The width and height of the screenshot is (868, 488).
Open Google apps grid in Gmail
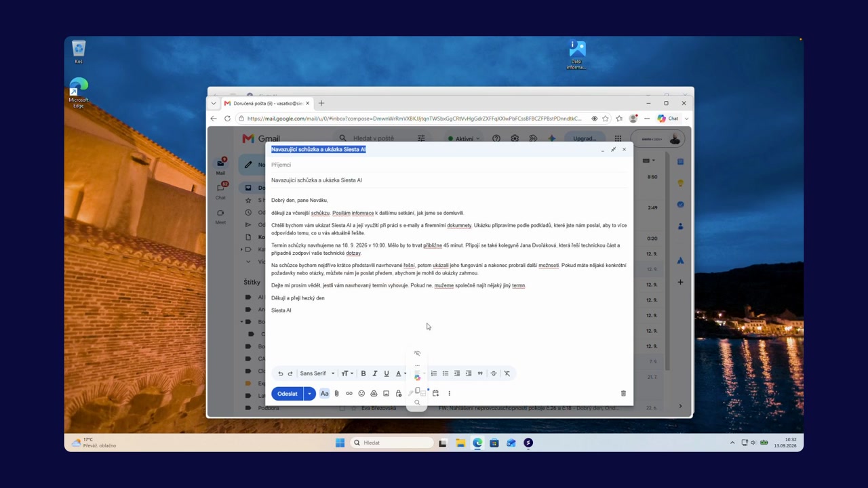coord(618,138)
